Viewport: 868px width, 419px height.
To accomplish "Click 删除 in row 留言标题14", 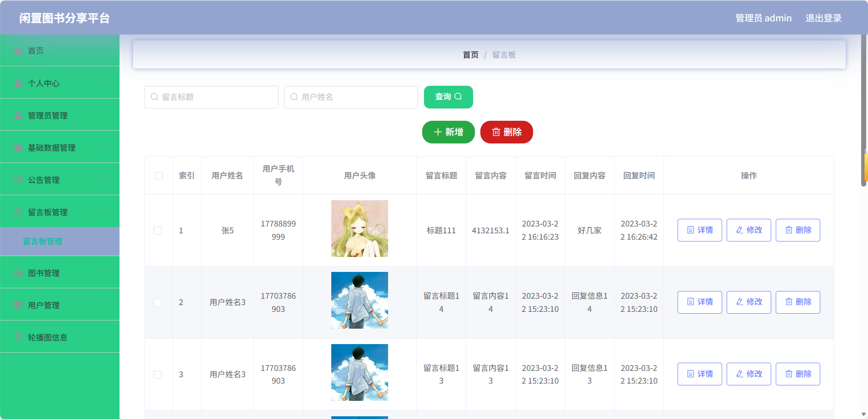I will tap(798, 302).
